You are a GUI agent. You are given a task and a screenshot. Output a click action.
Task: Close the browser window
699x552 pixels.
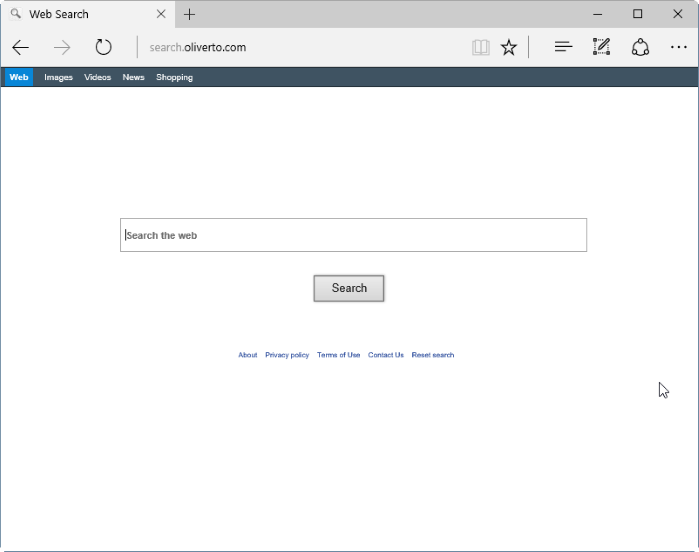(x=678, y=14)
